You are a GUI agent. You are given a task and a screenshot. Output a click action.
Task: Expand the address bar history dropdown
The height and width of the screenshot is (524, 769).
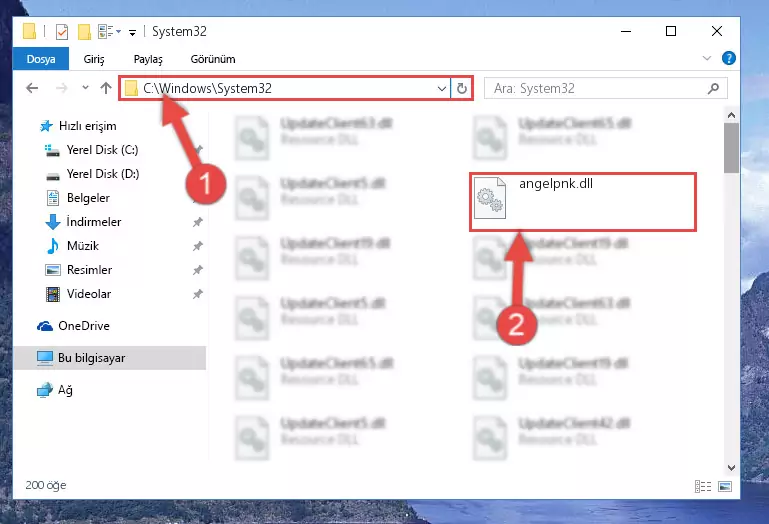click(442, 88)
